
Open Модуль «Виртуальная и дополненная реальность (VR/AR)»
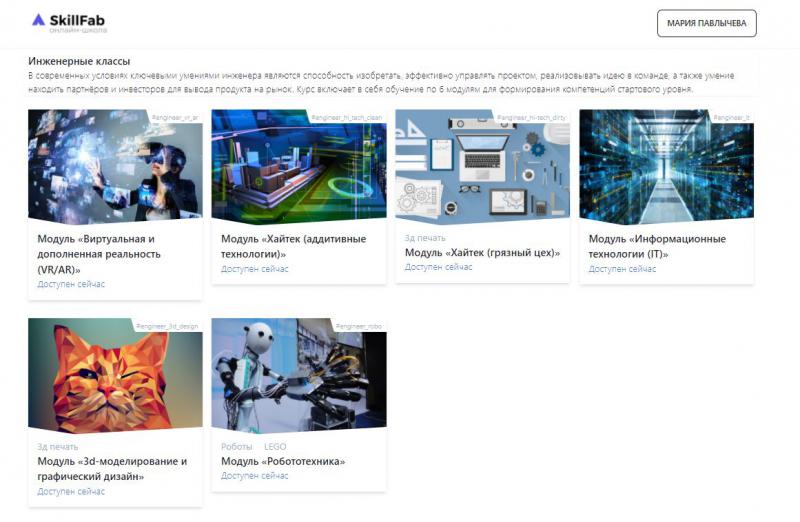[99, 254]
